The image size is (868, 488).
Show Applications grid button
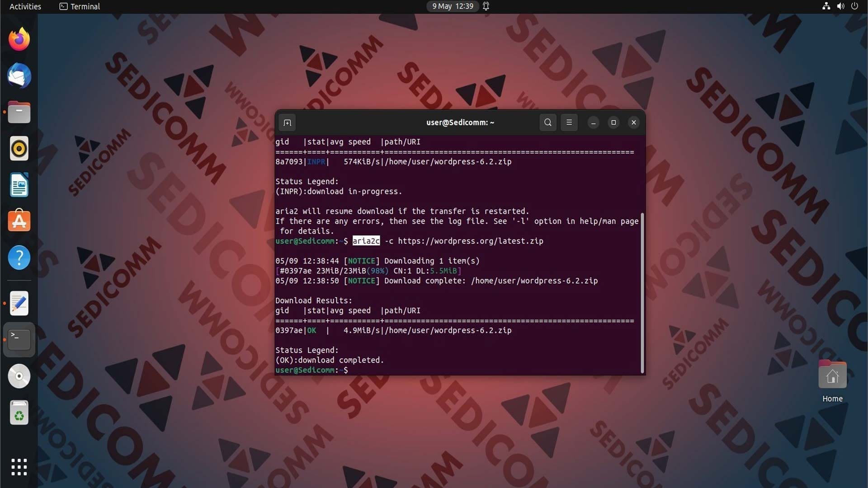pos(19,467)
